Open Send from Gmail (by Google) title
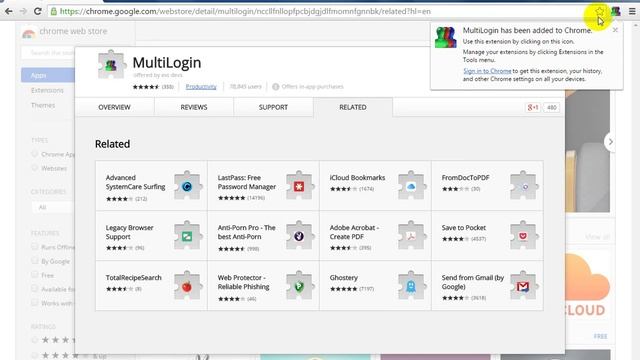Screen dimensions: 640x360 [x=473, y=282]
